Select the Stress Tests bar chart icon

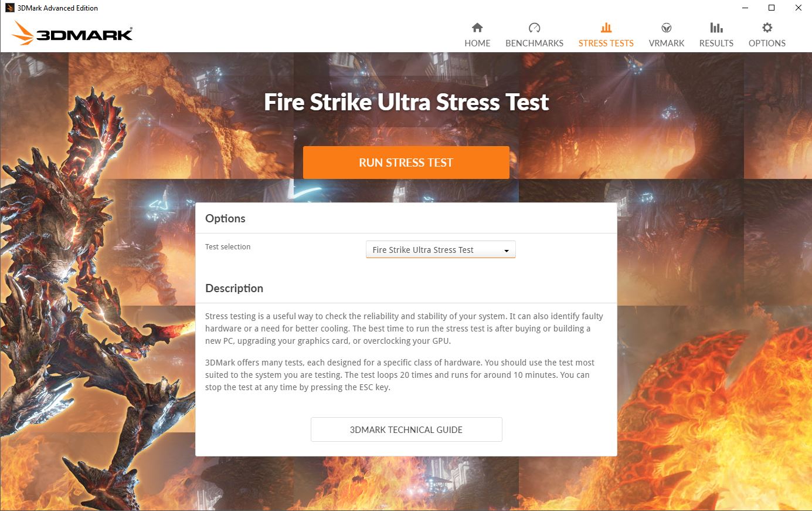tap(606, 28)
